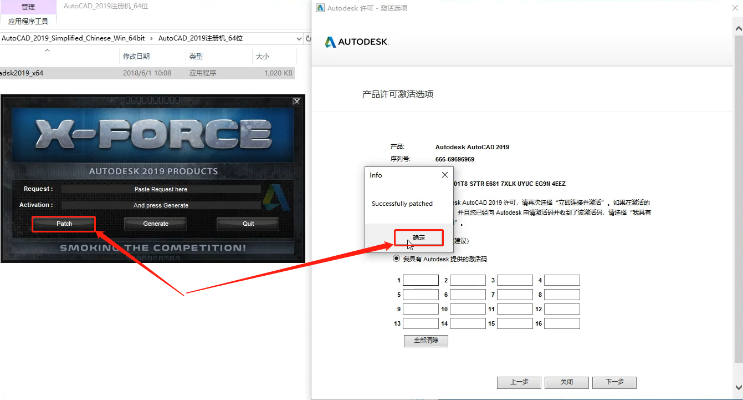Screen dimensions: 743x400
Task: Click the refresh icon in Explorer address bar
Action: pyautogui.click(x=308, y=38)
